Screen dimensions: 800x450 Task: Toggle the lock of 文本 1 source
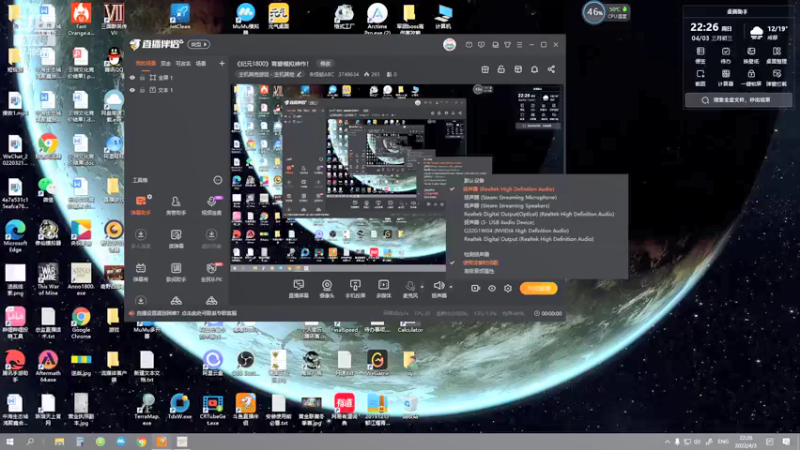142,90
